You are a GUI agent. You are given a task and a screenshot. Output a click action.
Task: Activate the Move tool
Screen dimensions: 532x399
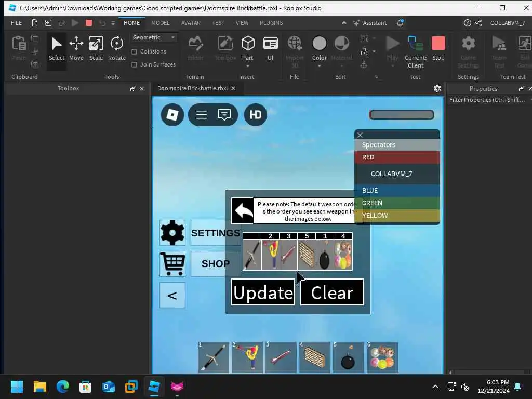pyautogui.click(x=76, y=49)
